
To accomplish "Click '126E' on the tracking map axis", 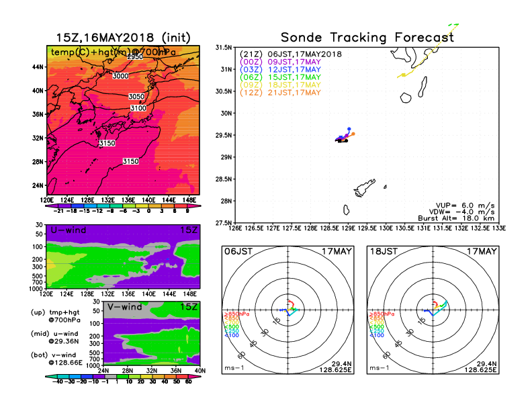I will [236, 228].
